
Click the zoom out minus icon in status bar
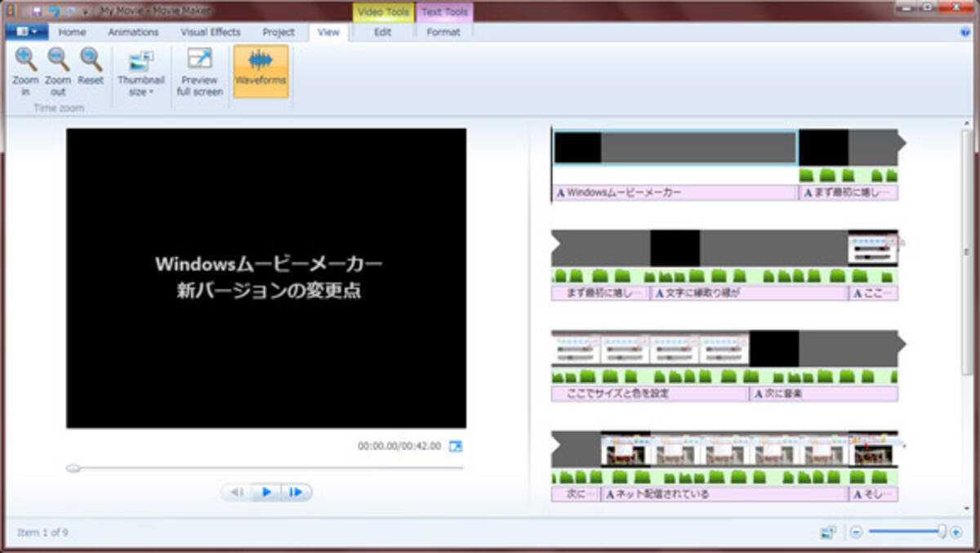(856, 532)
